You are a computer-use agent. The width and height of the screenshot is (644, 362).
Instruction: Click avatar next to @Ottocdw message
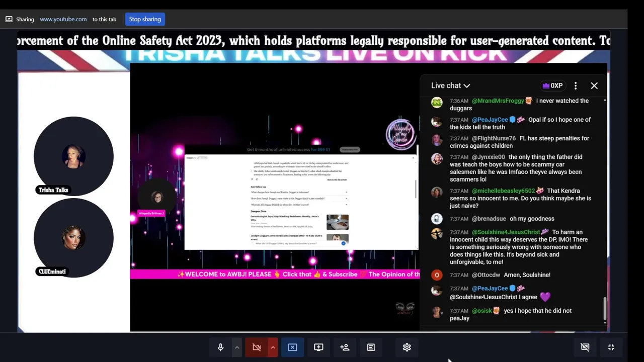[x=437, y=275]
